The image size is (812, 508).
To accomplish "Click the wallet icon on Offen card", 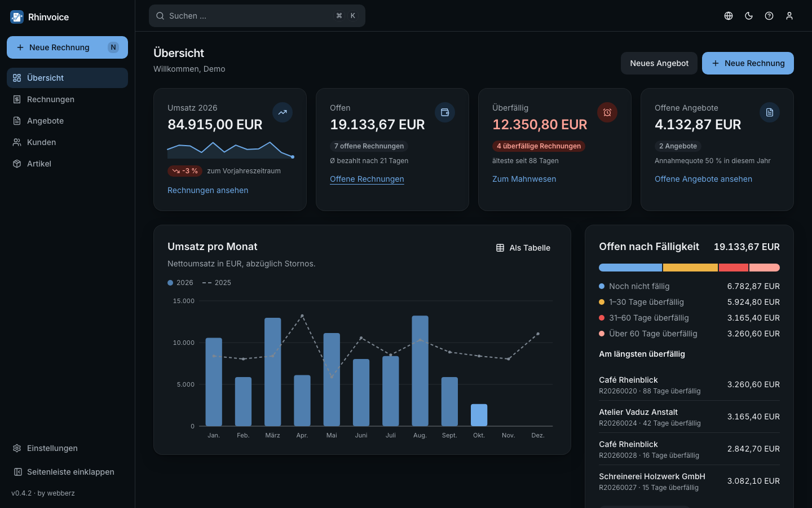I will point(445,112).
